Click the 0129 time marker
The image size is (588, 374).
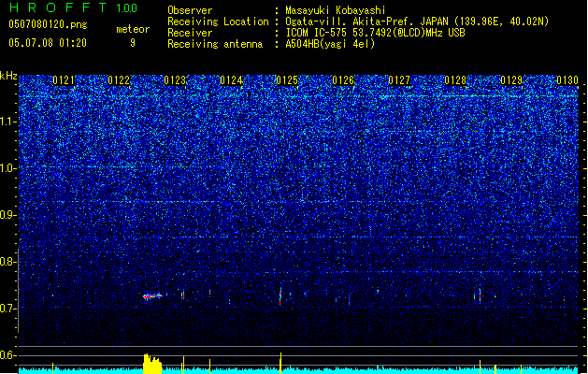tap(511, 80)
